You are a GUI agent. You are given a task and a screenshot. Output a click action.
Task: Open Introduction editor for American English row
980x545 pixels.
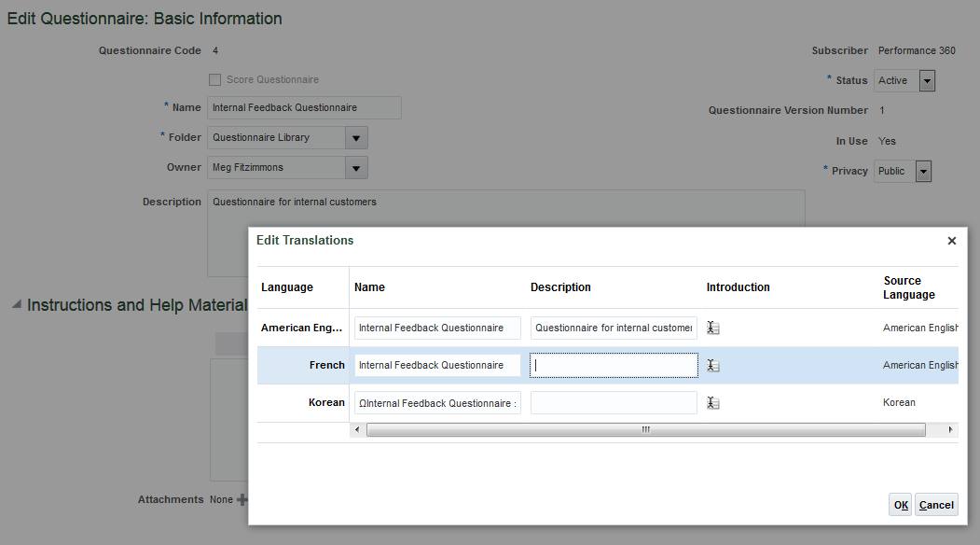[x=713, y=328]
